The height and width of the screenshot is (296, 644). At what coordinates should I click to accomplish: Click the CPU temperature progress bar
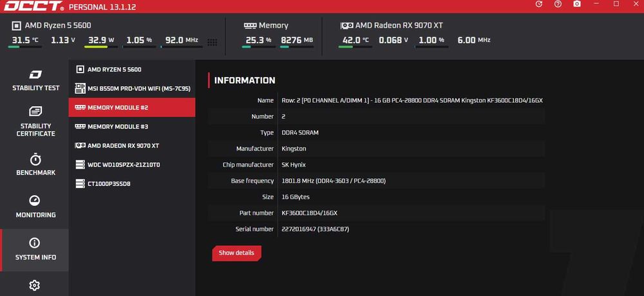coord(24,47)
